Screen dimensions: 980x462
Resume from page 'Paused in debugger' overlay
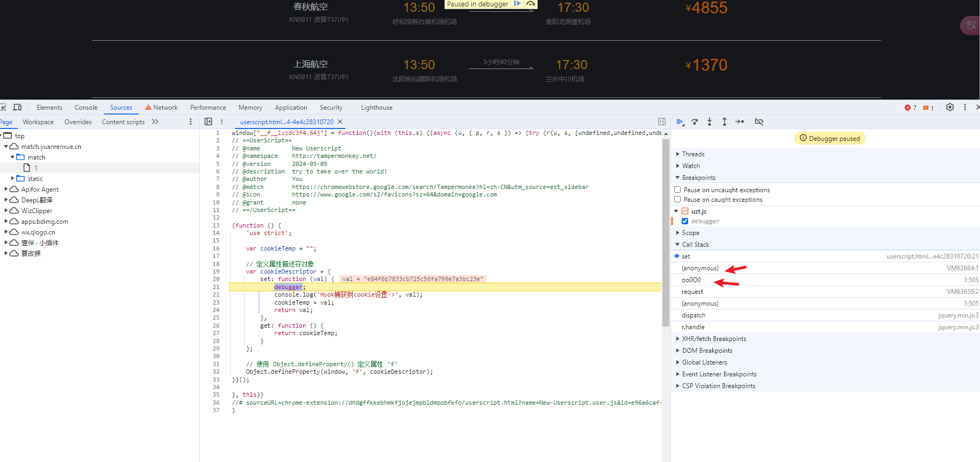point(517,4)
